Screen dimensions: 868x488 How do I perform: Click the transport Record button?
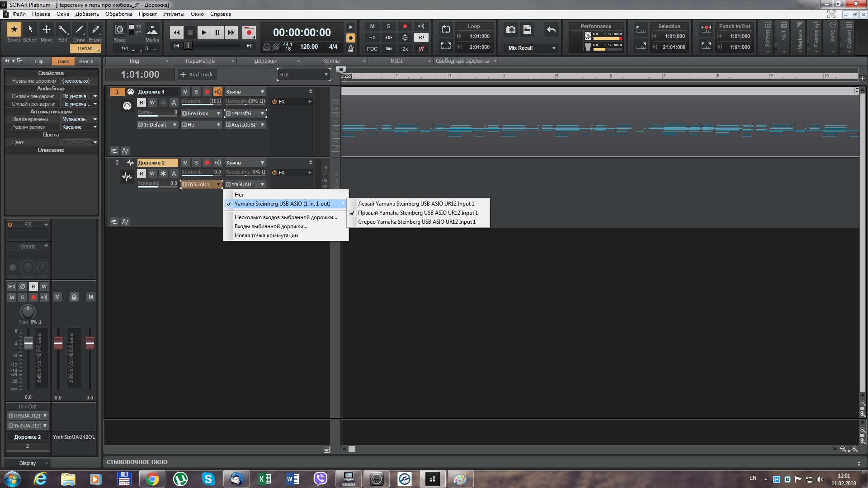pyautogui.click(x=249, y=33)
